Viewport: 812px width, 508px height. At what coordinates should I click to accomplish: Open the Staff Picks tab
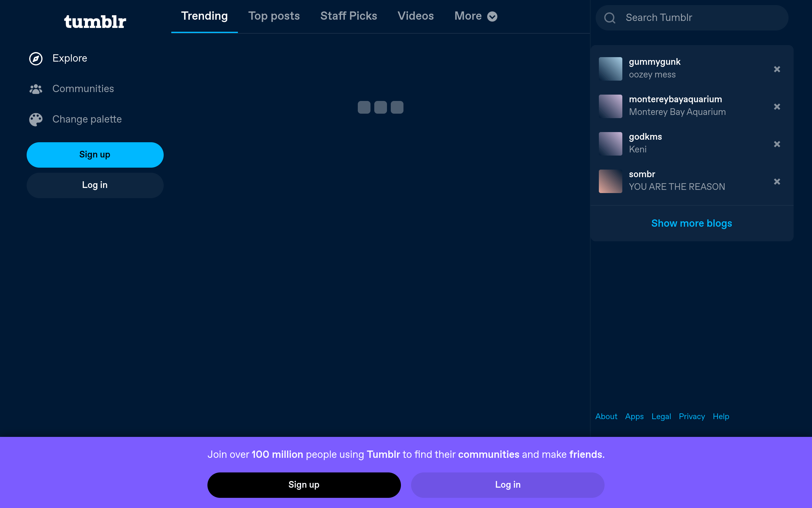(349, 16)
